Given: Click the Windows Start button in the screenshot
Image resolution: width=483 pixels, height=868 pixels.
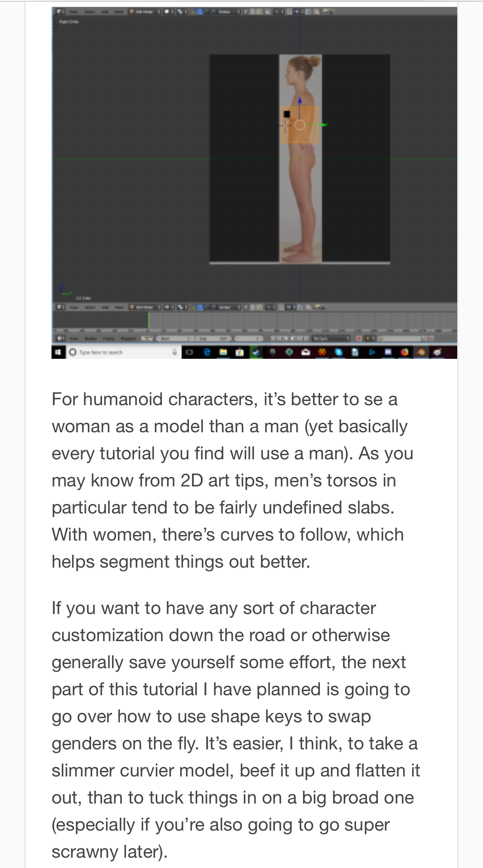Looking at the screenshot, I should click(x=58, y=352).
